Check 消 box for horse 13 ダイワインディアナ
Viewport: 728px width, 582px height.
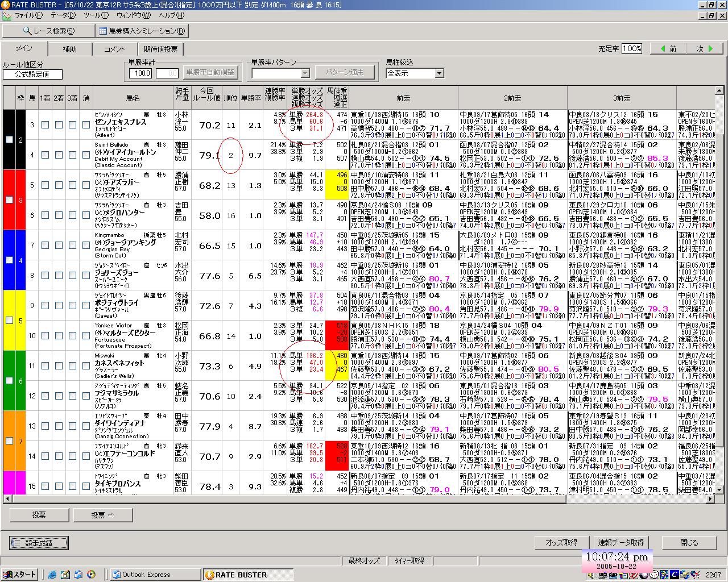pos(86,426)
